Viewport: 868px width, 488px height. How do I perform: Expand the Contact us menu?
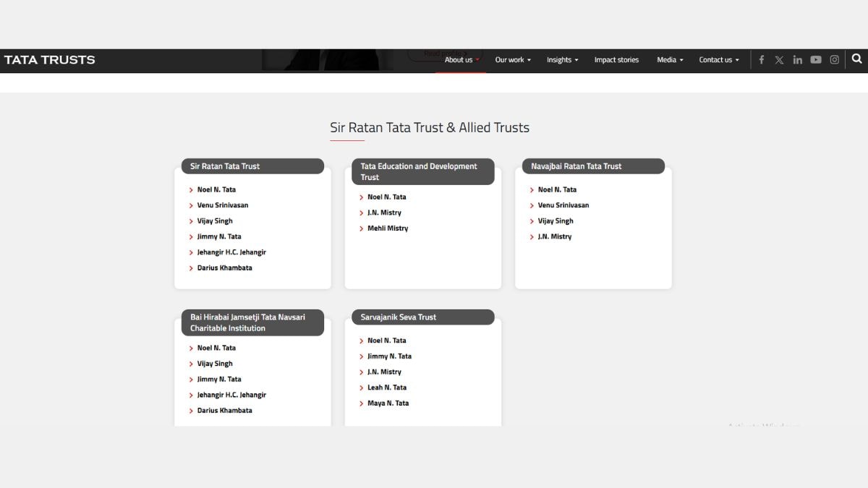click(719, 60)
